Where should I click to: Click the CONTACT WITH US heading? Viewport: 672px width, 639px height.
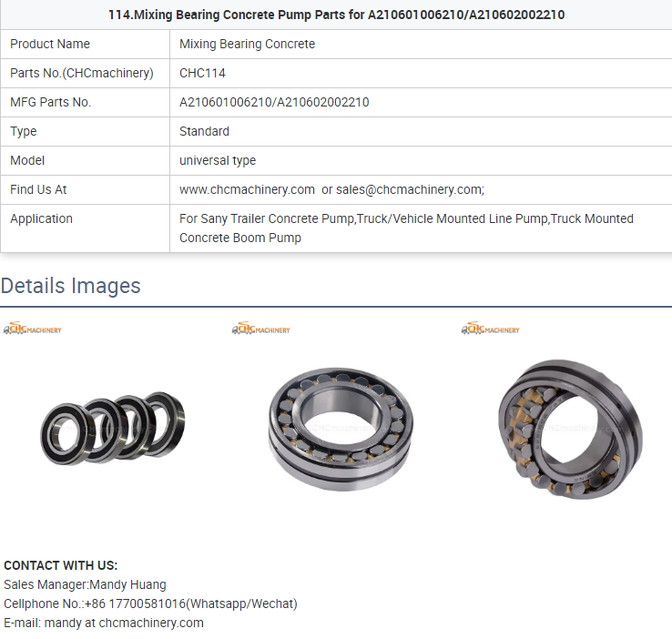[60, 565]
